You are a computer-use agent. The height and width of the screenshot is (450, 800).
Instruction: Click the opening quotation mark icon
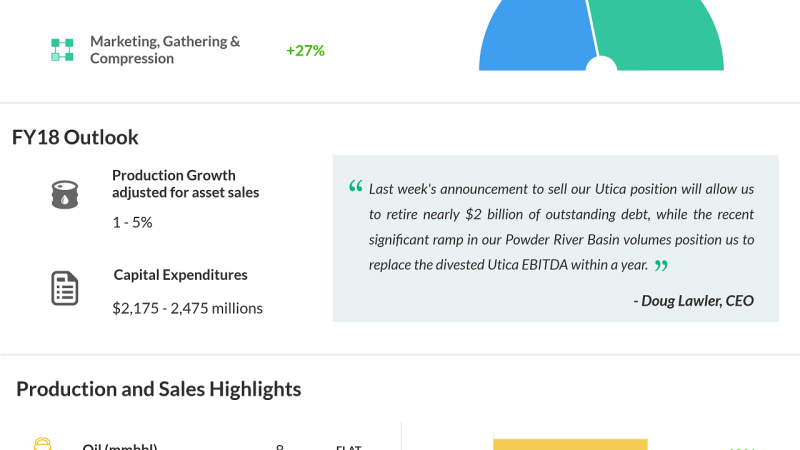click(x=356, y=187)
